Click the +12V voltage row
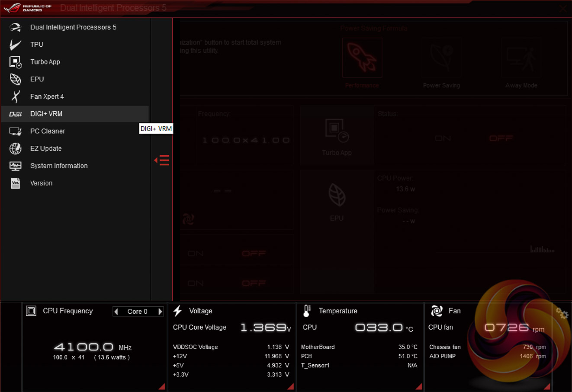The width and height of the screenshot is (572, 392). tap(231, 356)
